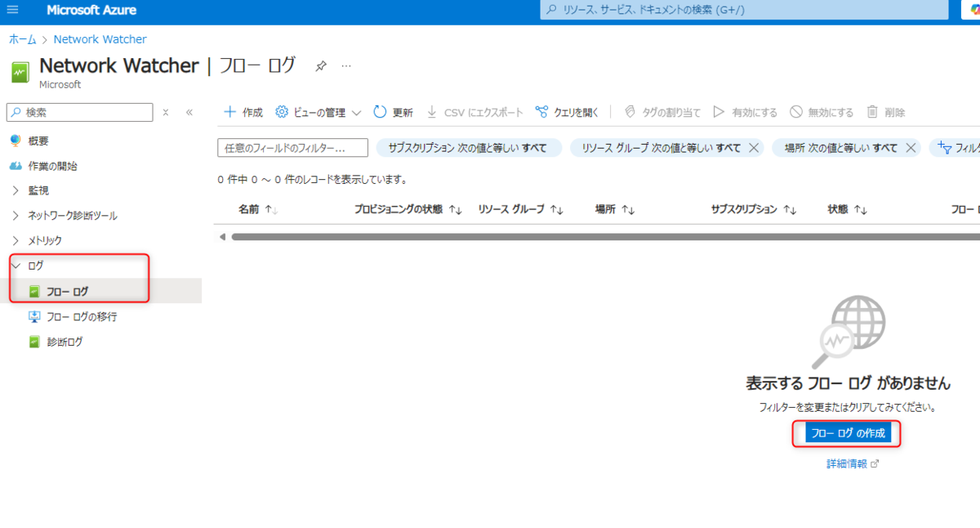Click クエリを開く in toolbar

pyautogui.click(x=567, y=112)
